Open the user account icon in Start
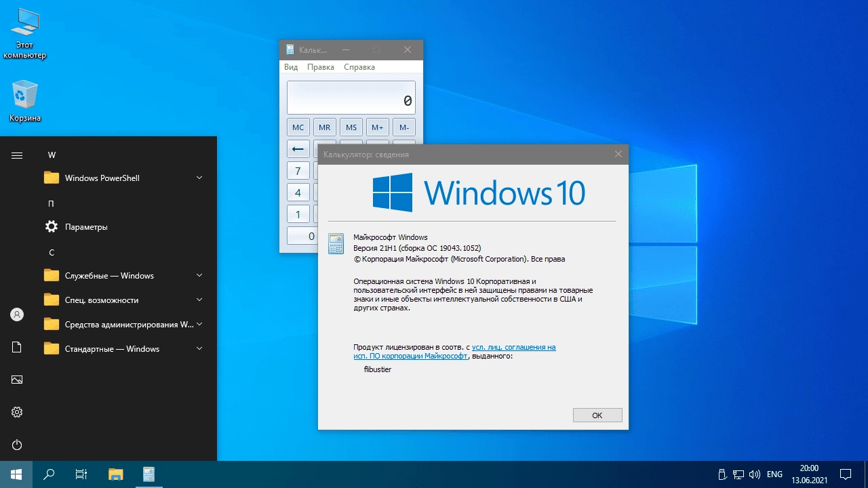This screenshot has height=488, width=868. tap(17, 314)
